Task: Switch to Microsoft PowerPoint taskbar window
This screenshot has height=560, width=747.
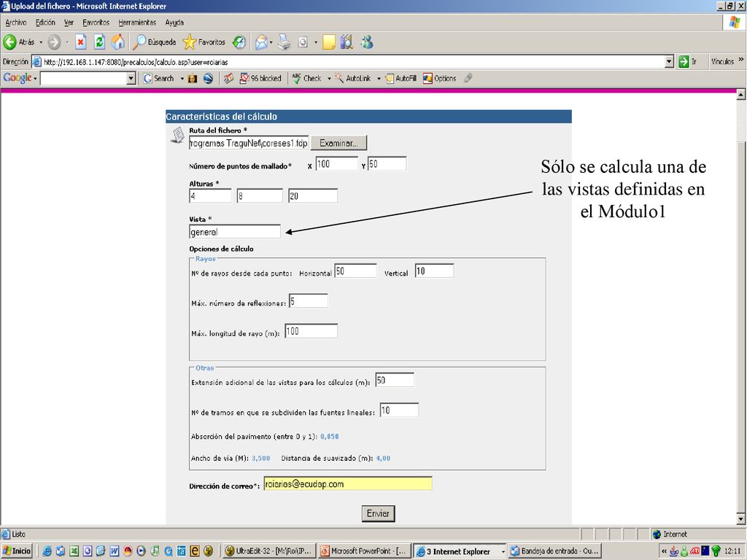Action: pos(364,551)
